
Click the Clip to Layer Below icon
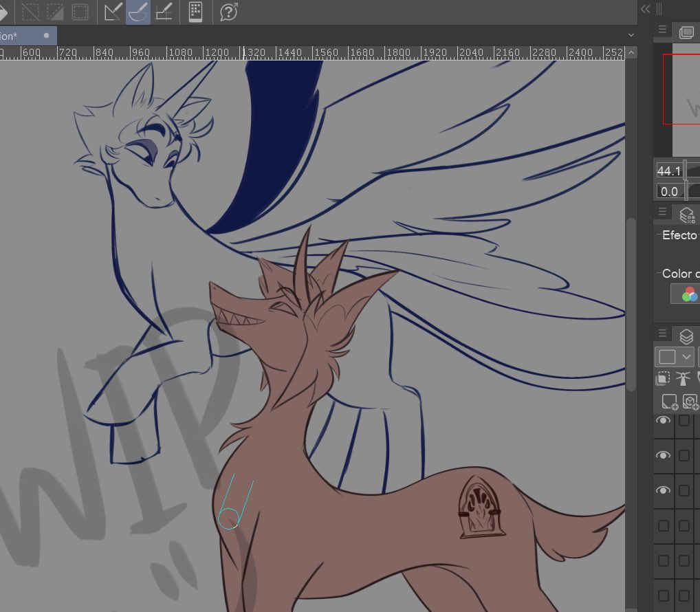tap(662, 378)
